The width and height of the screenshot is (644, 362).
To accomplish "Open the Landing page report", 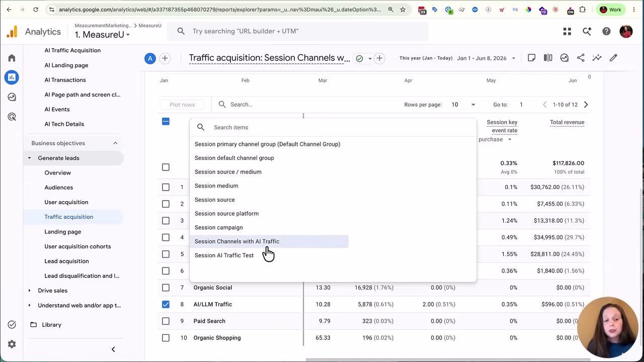I will coord(62,232).
